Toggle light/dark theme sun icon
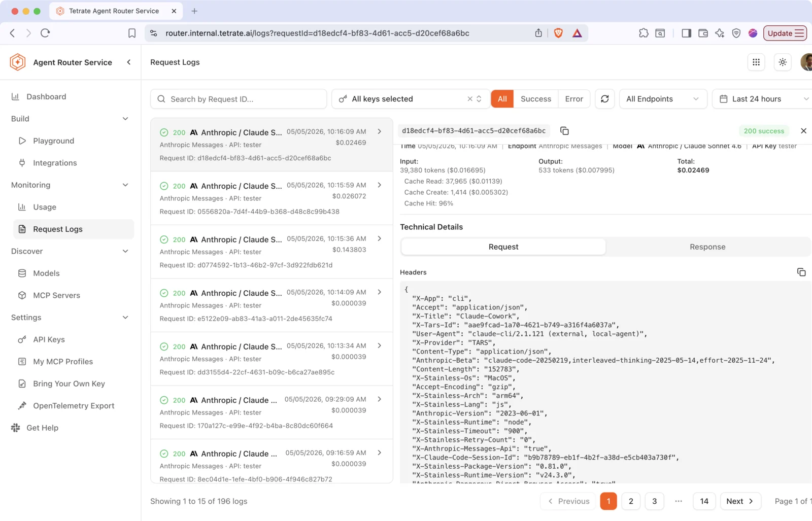This screenshot has width=812, height=521. pos(783,62)
